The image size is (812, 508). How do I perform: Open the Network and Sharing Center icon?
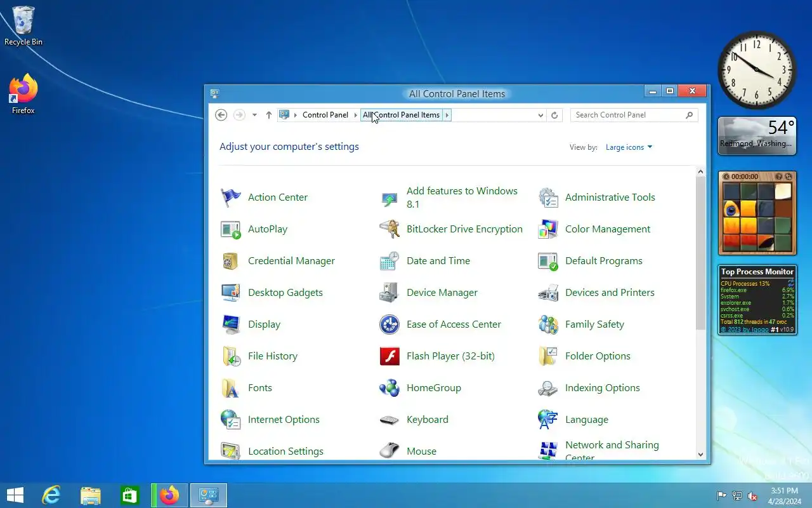pyautogui.click(x=548, y=451)
